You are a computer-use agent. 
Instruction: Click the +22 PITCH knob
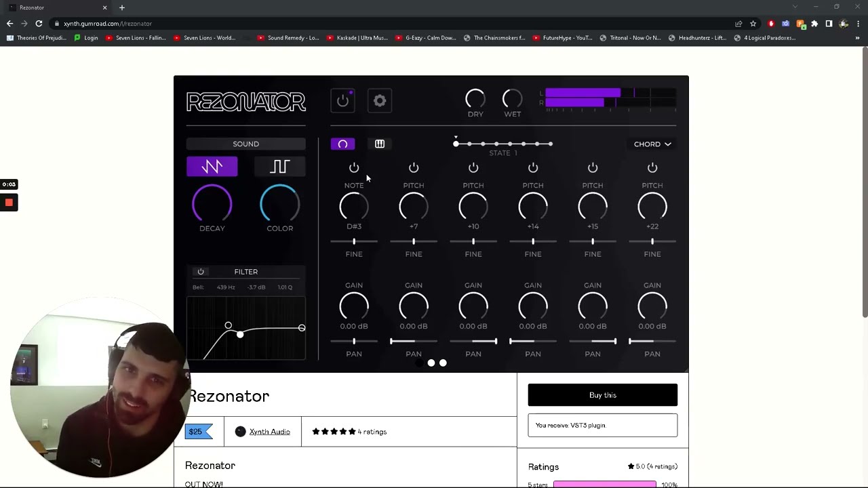click(x=652, y=207)
